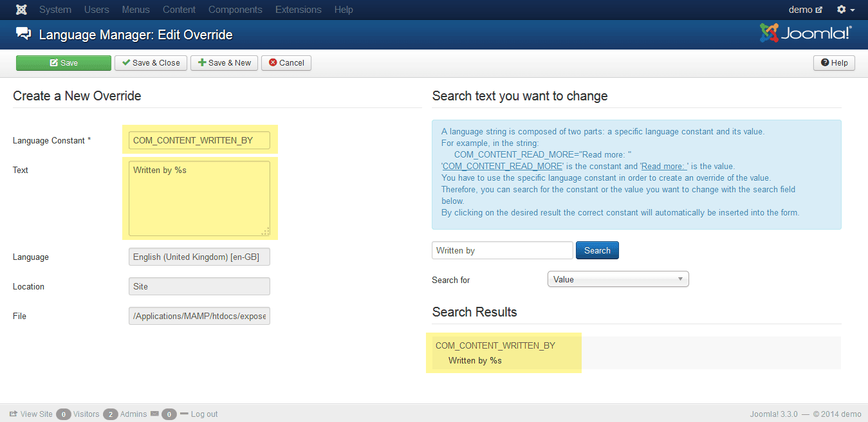Click Save & Close button
The height and width of the screenshot is (422, 868).
click(x=151, y=62)
